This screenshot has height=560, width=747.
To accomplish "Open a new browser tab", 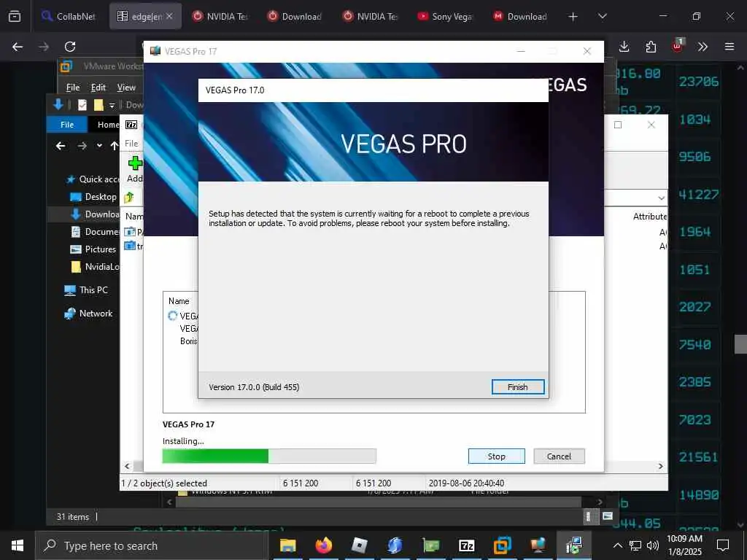I will (573, 17).
